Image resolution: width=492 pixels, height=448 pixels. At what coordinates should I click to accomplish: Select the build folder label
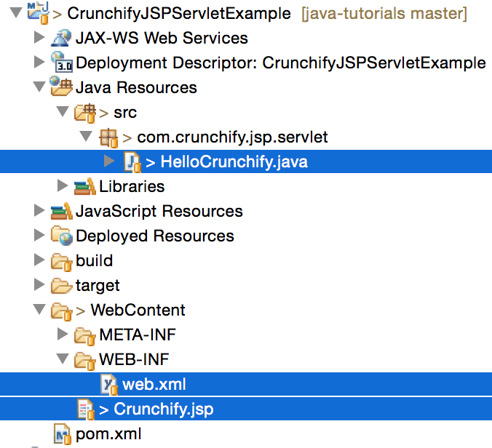pyautogui.click(x=94, y=261)
